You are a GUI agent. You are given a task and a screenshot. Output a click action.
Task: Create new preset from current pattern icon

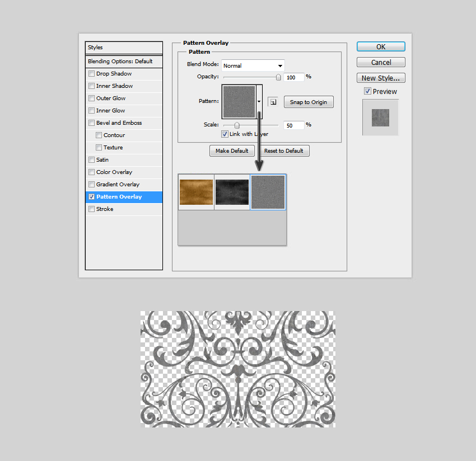tap(273, 102)
